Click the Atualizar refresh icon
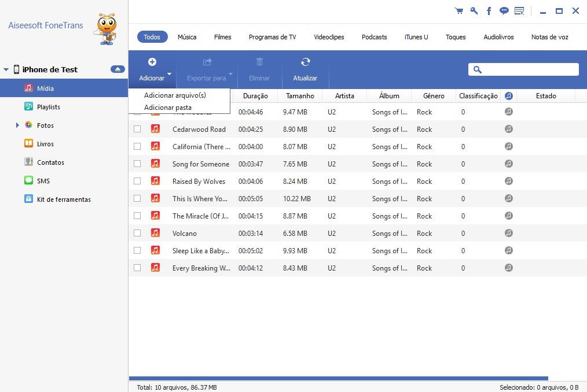The height and width of the screenshot is (392, 587). coord(306,62)
